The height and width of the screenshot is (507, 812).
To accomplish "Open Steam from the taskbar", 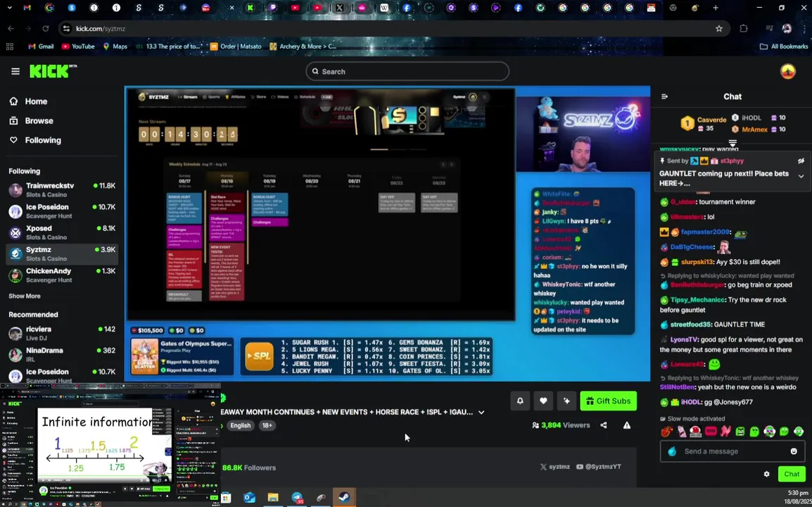I will [344, 498].
